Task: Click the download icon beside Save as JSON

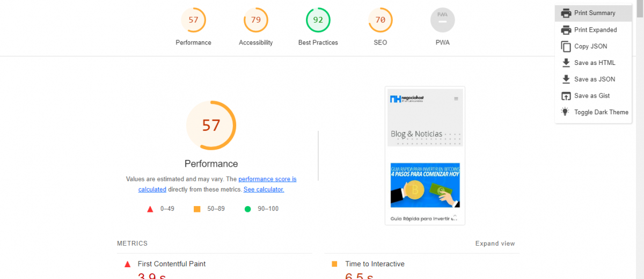Action: 566,79
